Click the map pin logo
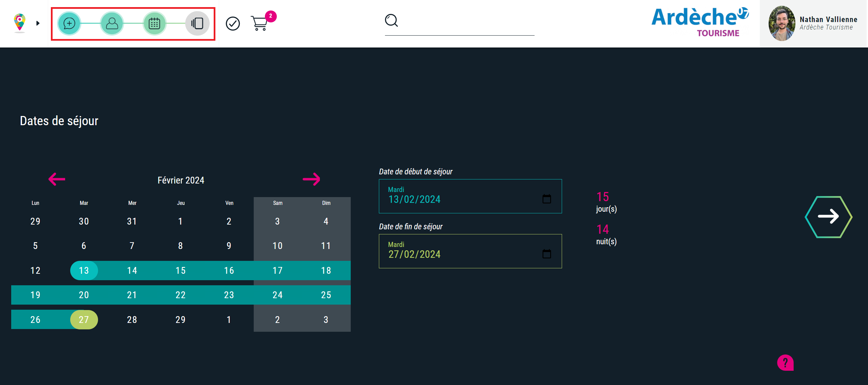This screenshot has height=385, width=868. (x=20, y=23)
